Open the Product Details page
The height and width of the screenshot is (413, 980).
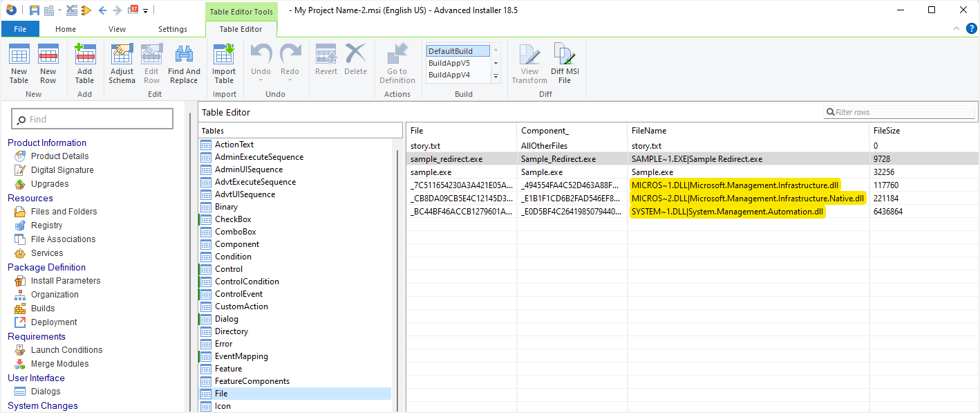[x=59, y=156]
